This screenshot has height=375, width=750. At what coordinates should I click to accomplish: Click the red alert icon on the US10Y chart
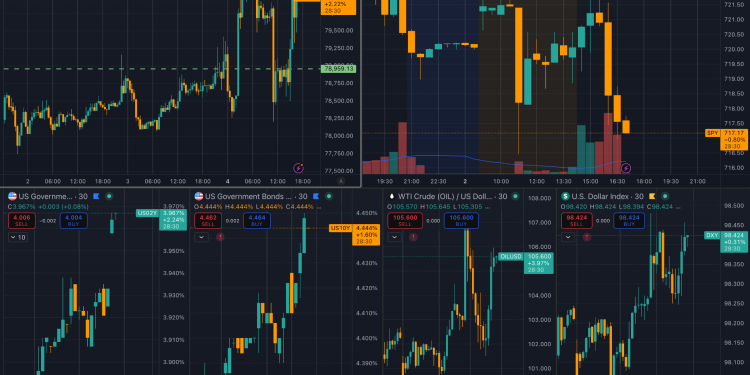click(220, 237)
